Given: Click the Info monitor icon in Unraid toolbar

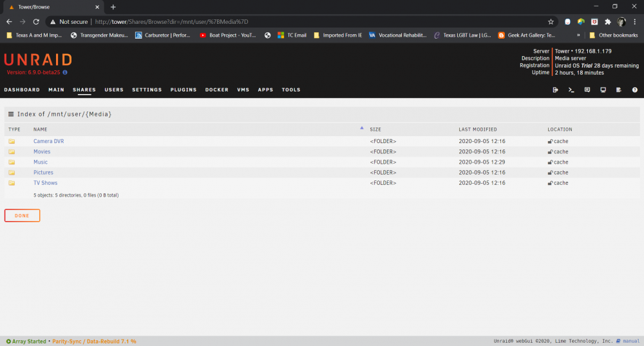Looking at the screenshot, I should [x=603, y=90].
